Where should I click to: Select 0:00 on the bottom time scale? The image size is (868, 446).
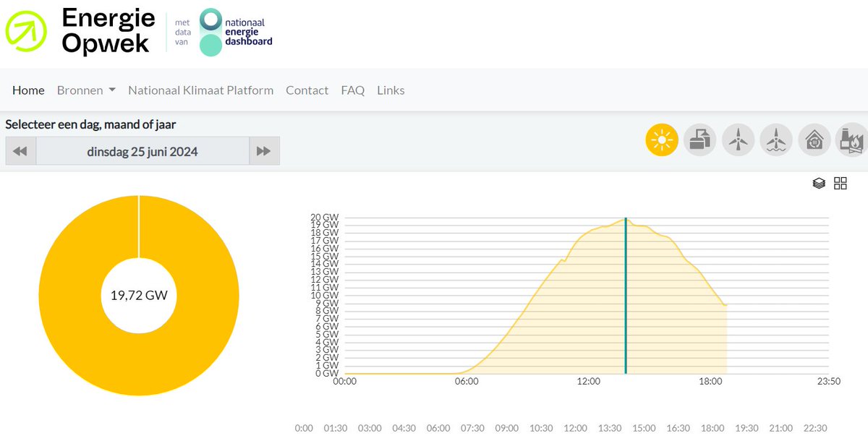tap(305, 428)
